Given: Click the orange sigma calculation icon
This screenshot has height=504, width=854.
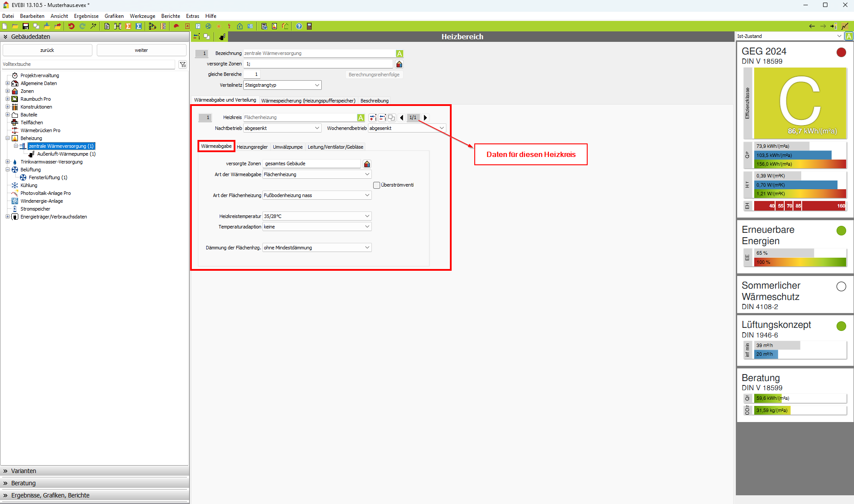Looking at the screenshot, I should tap(128, 26).
